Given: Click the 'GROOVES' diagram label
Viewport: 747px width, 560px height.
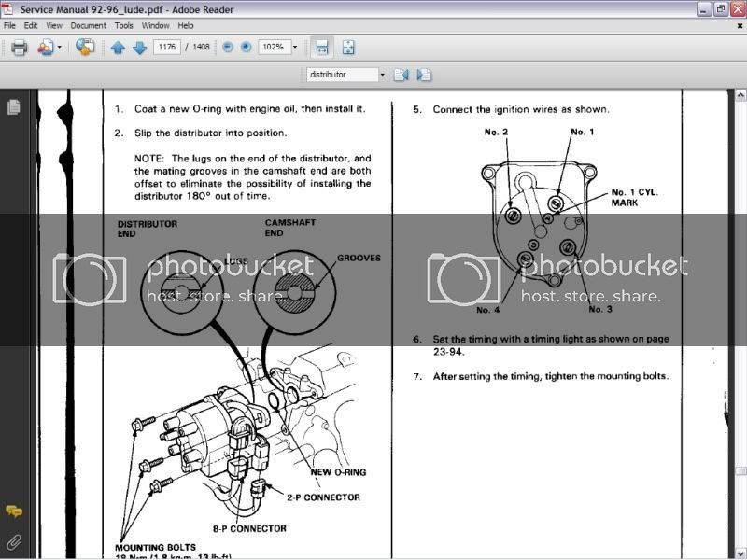Looking at the screenshot, I should pos(359,259).
